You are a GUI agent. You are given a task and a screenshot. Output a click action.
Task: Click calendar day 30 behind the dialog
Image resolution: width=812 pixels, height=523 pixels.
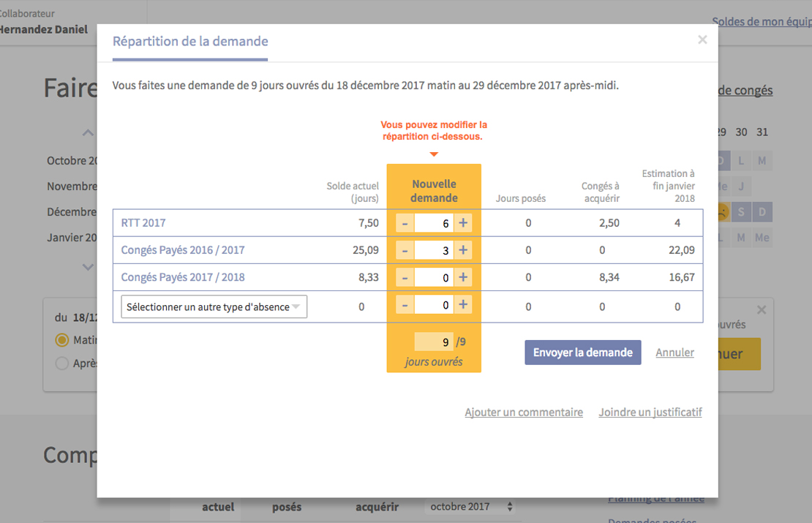(x=742, y=132)
